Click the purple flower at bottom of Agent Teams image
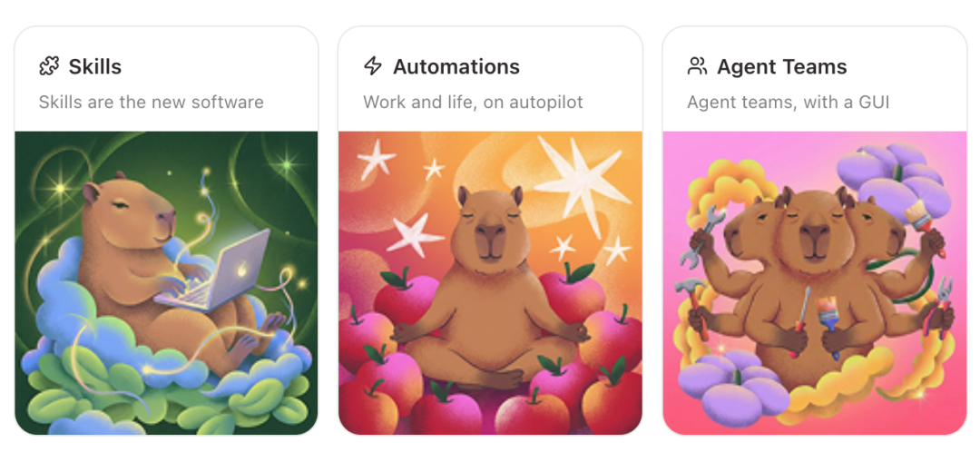 tap(733, 386)
